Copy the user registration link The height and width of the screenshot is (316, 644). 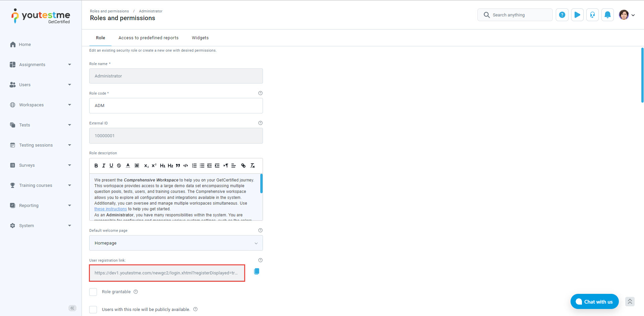[257, 271]
